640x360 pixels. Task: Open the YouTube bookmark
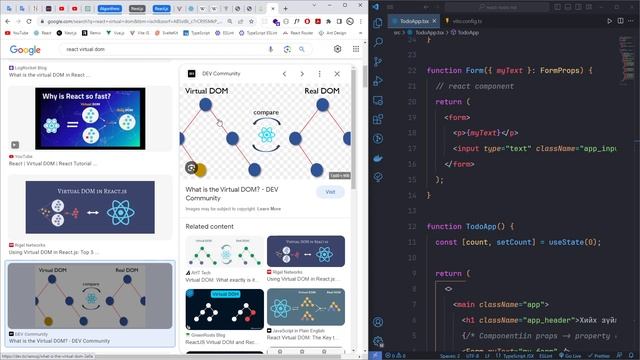[x=17, y=33]
